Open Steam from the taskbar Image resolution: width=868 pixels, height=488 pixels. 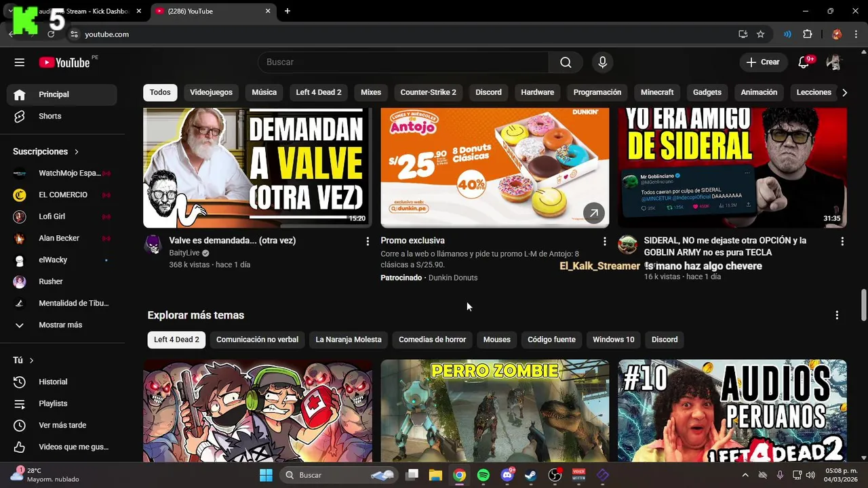(531, 475)
